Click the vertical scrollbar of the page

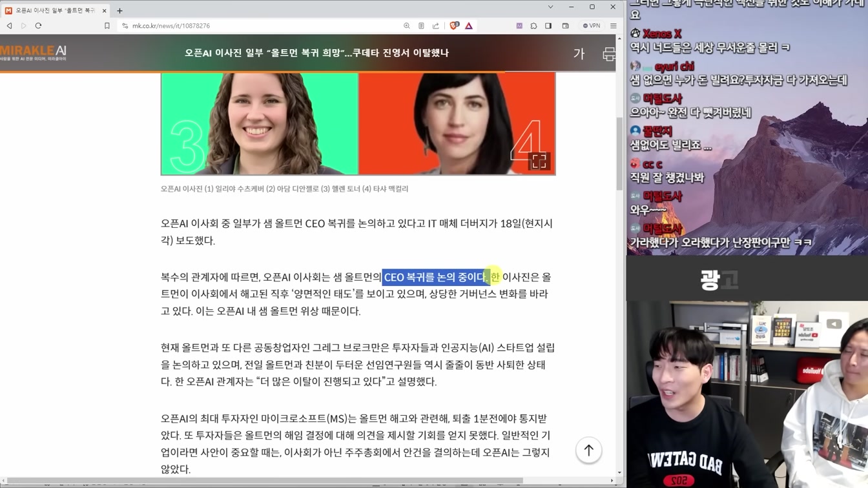619,155
